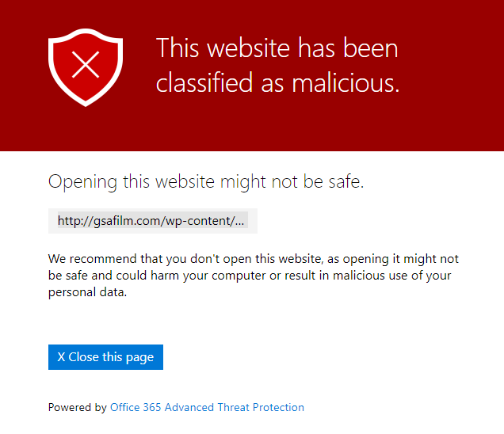Open the Office 365 Advanced Threat Protection link
Viewport: 504px width, 434px height.
click(x=207, y=407)
